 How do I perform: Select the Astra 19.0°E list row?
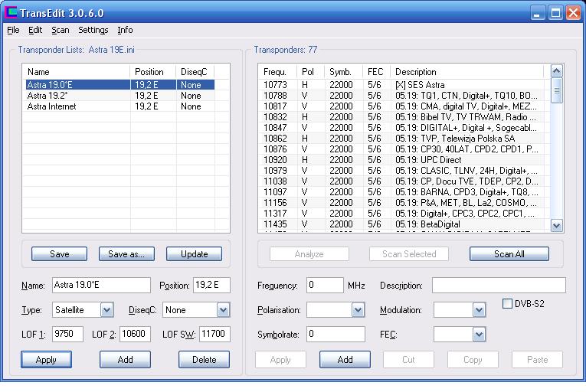pyautogui.click(x=120, y=85)
